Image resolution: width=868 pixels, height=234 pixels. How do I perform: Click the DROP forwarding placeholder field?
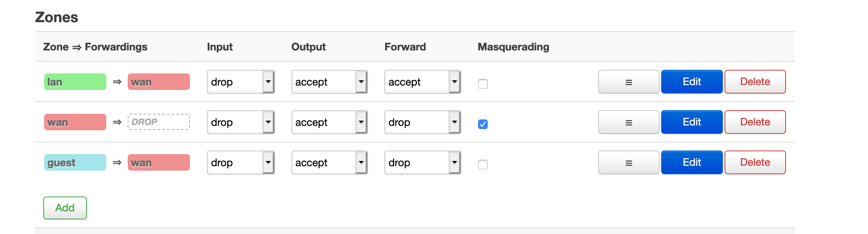point(158,121)
